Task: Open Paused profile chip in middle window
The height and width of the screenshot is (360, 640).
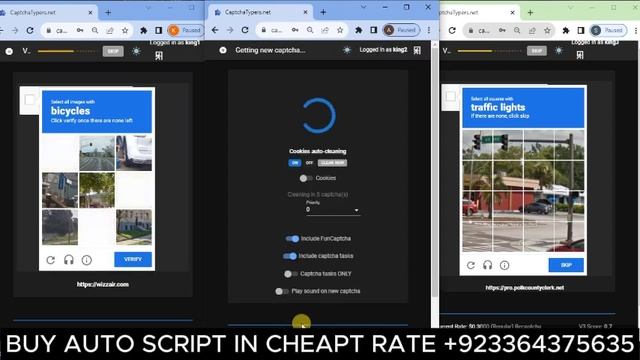Action: (x=401, y=30)
